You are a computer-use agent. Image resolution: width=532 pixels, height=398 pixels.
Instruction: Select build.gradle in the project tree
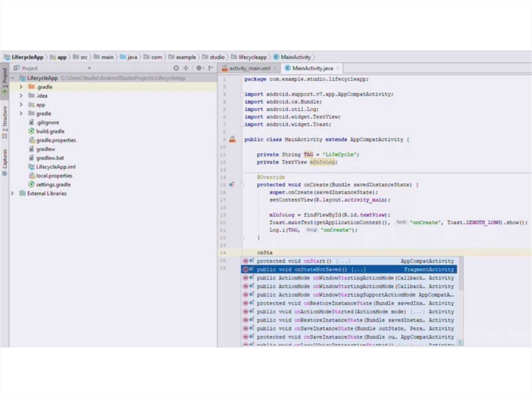pos(50,131)
